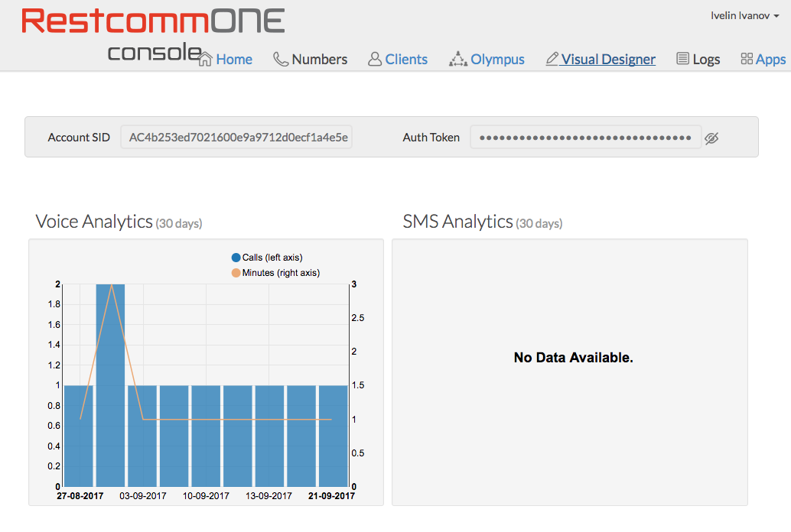Screen dimensions: 791x532
Task: Click the Logs list icon
Action: (683, 59)
